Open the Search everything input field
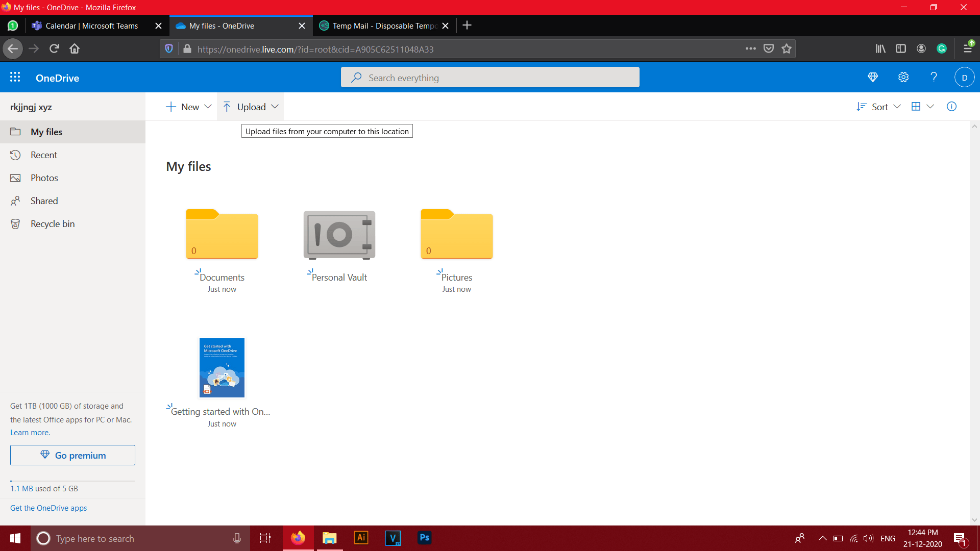The height and width of the screenshot is (551, 980). click(490, 77)
